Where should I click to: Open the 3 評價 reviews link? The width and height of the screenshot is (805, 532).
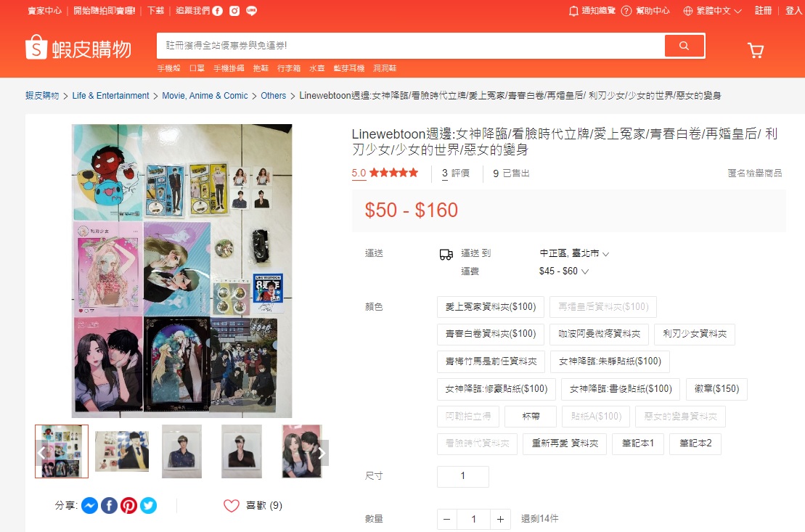[455, 173]
